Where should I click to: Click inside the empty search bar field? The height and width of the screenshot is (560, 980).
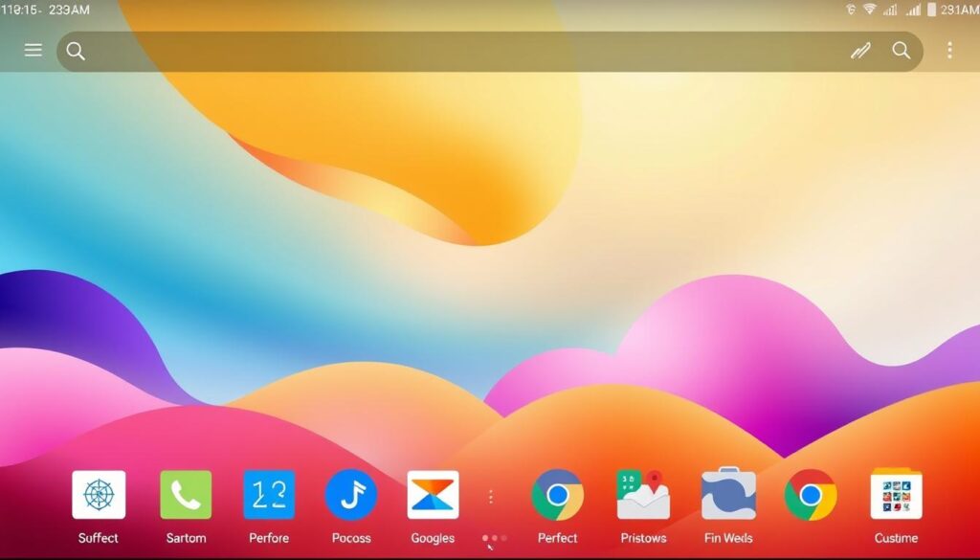coord(459,52)
